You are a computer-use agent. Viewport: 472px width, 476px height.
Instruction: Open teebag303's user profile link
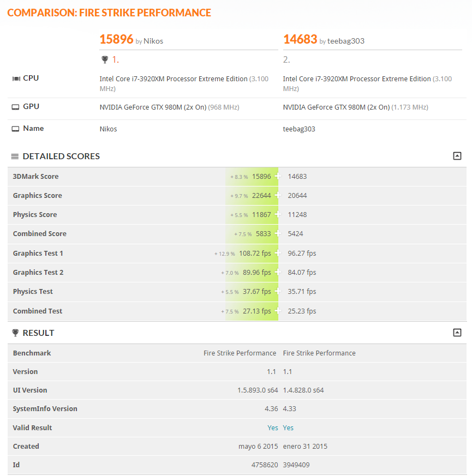[x=346, y=41]
